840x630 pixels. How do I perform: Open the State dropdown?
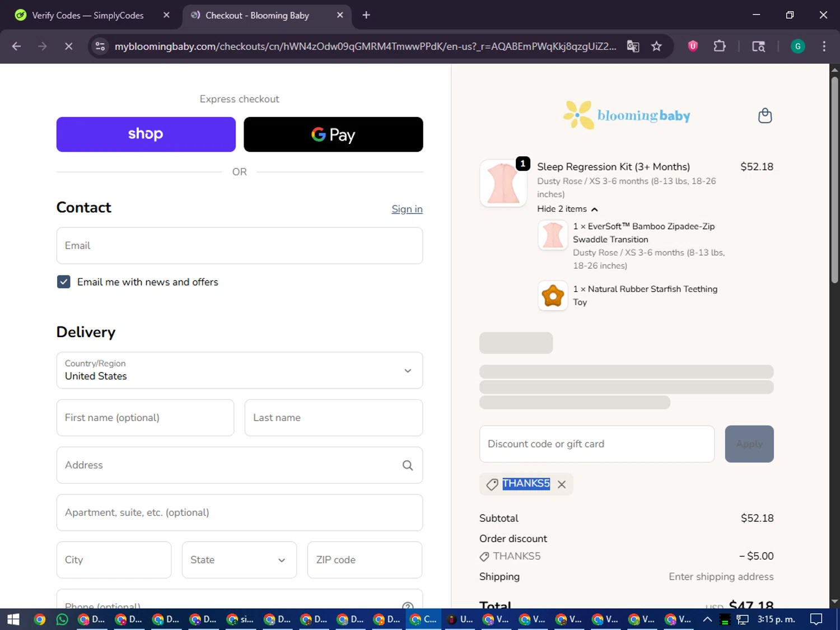tap(239, 560)
